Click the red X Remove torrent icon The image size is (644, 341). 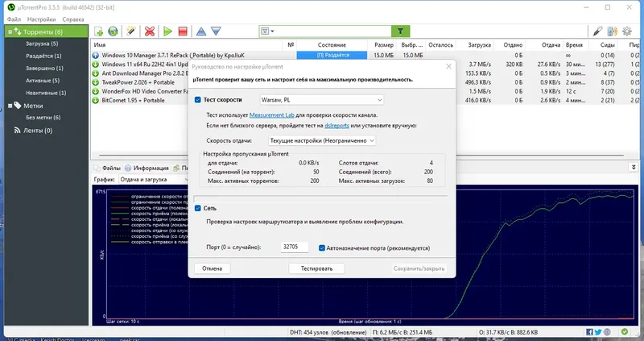pos(150,31)
